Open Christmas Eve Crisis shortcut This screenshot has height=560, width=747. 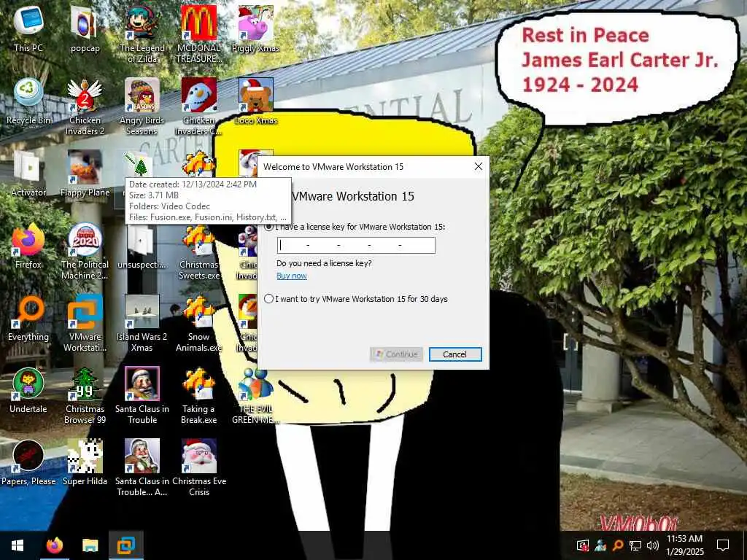(198, 467)
